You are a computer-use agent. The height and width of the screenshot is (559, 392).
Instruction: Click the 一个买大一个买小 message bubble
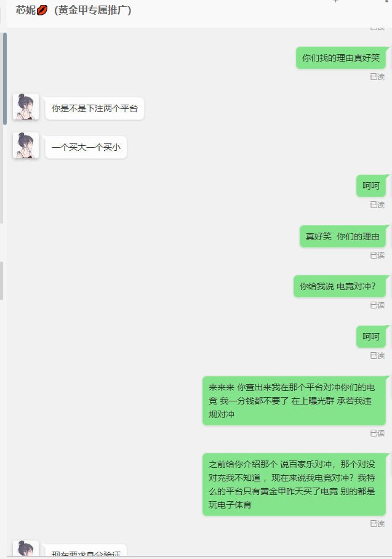point(86,147)
